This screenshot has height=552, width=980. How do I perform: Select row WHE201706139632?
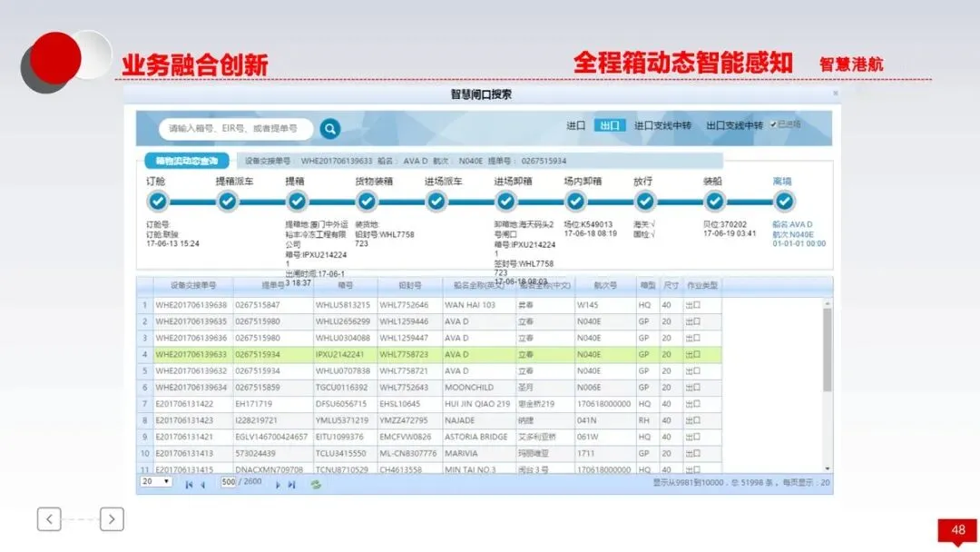click(429, 370)
